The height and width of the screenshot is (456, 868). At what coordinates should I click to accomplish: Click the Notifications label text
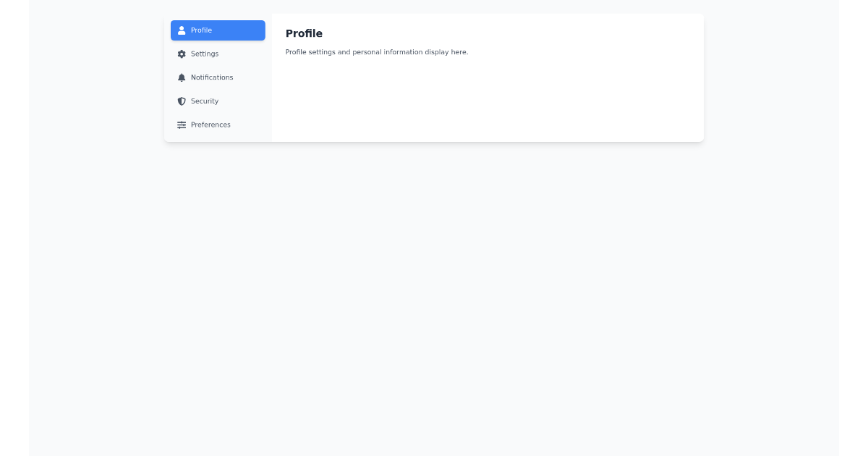pyautogui.click(x=212, y=77)
